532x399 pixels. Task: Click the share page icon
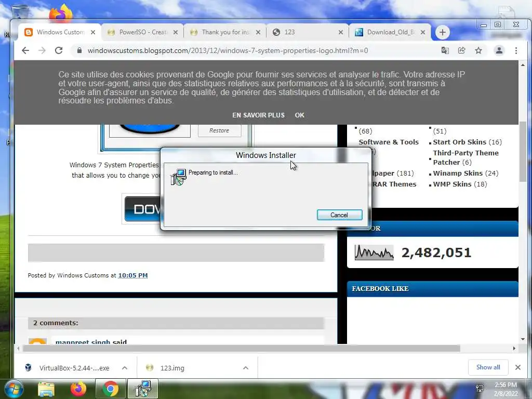coord(461,50)
